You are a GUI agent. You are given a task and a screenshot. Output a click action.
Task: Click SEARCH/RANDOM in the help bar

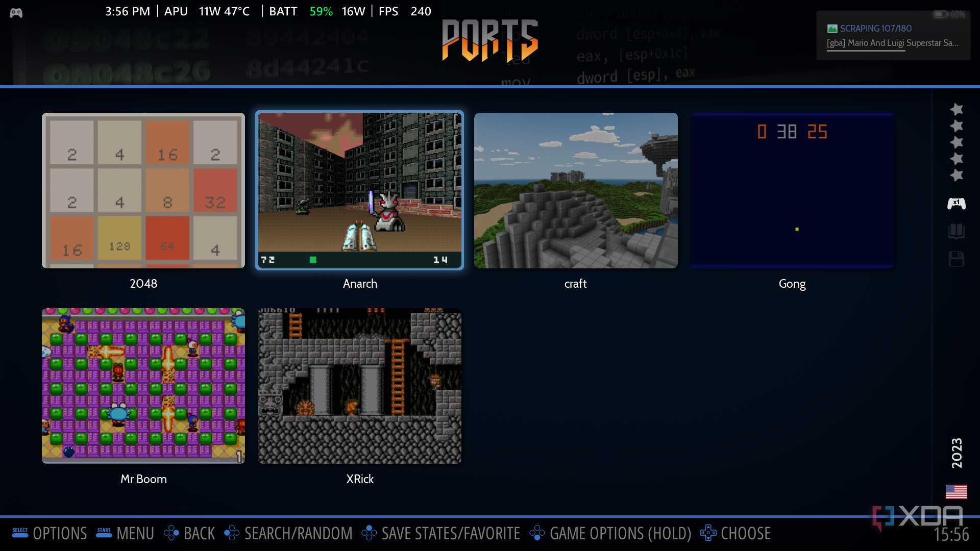[x=298, y=534]
